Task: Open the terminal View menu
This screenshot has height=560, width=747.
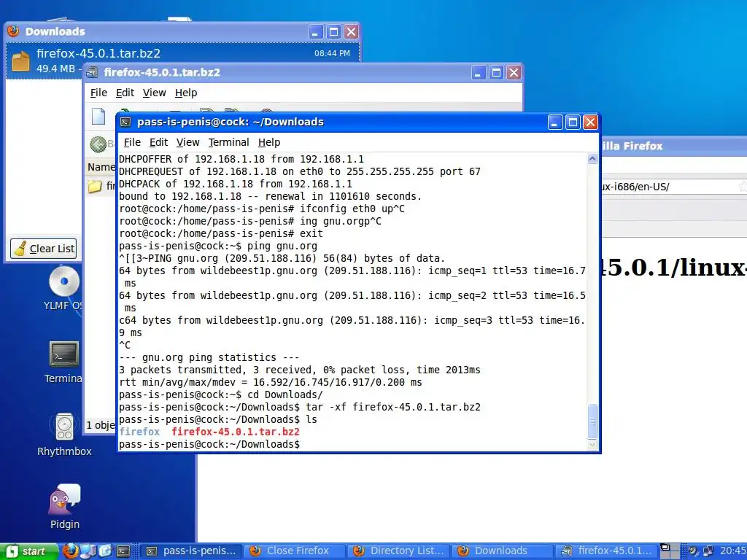Action: [x=187, y=142]
